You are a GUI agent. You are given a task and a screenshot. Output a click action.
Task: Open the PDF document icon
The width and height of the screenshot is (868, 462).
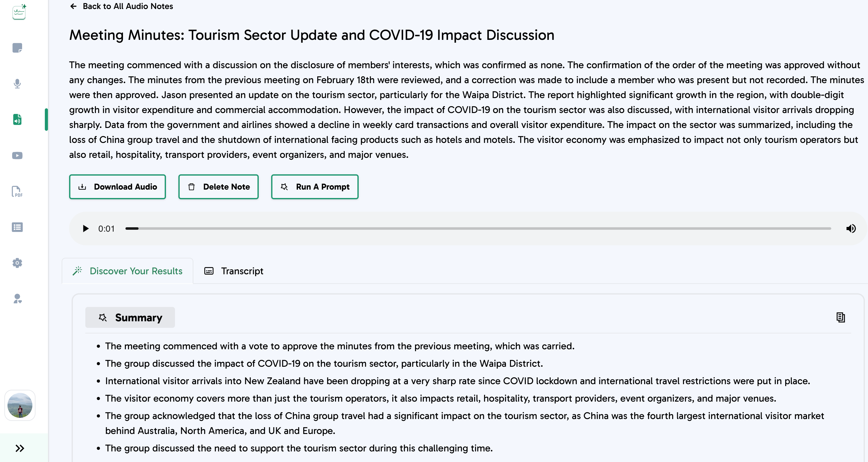click(x=17, y=191)
